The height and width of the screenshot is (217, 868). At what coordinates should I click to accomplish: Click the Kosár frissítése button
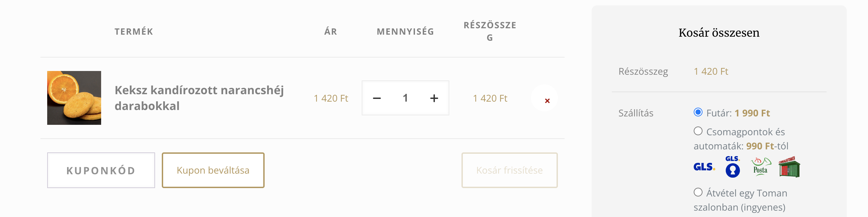pyautogui.click(x=509, y=170)
